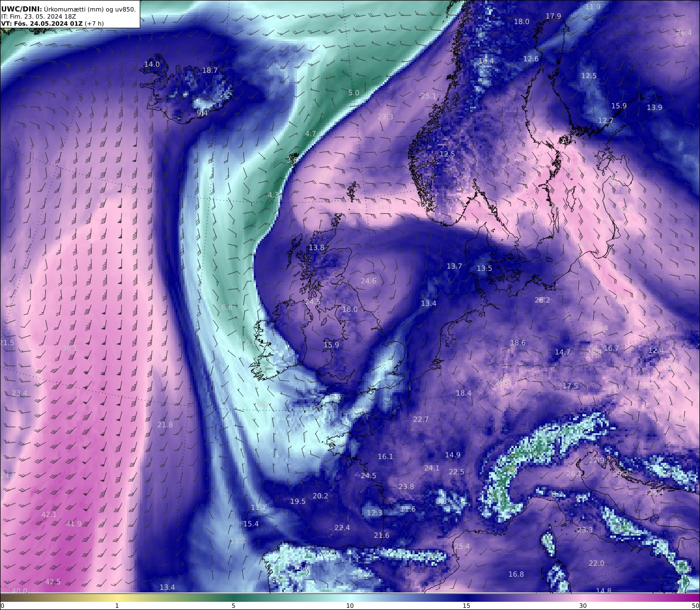
Task: Click the 13.7 value west of Denmark
Action: 454,266
